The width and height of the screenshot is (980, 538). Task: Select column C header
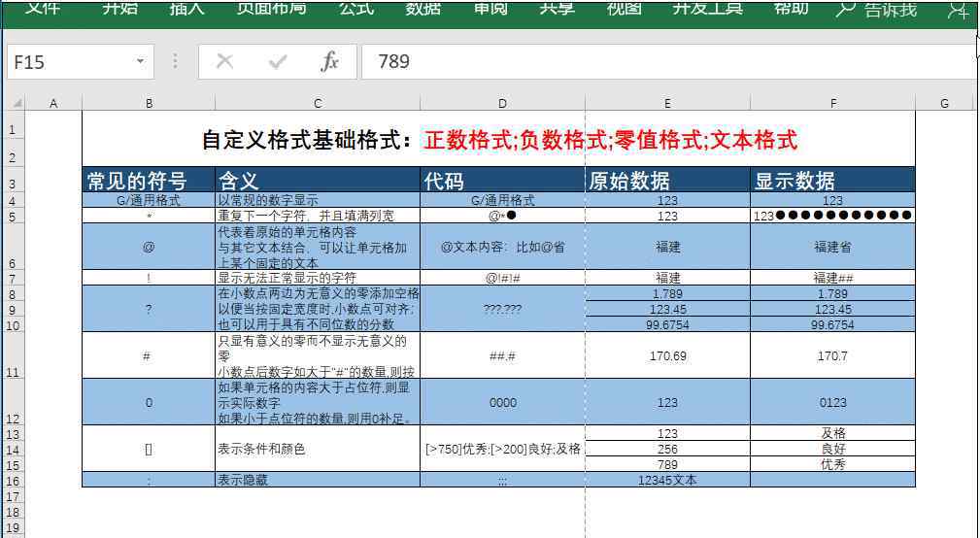[318, 103]
